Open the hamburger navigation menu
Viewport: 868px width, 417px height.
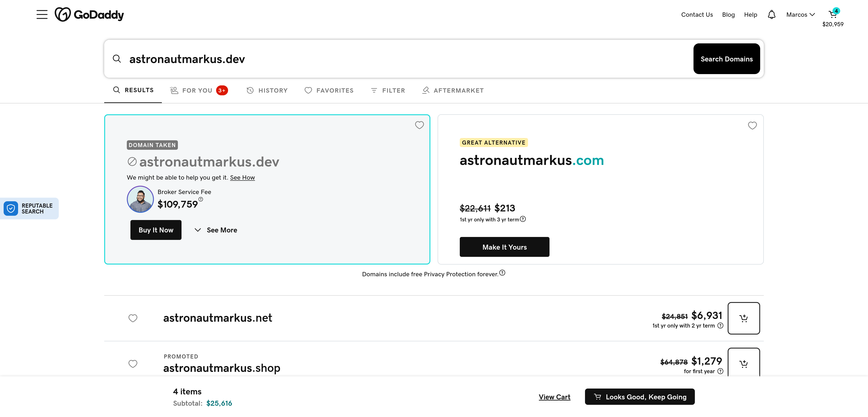coord(42,14)
